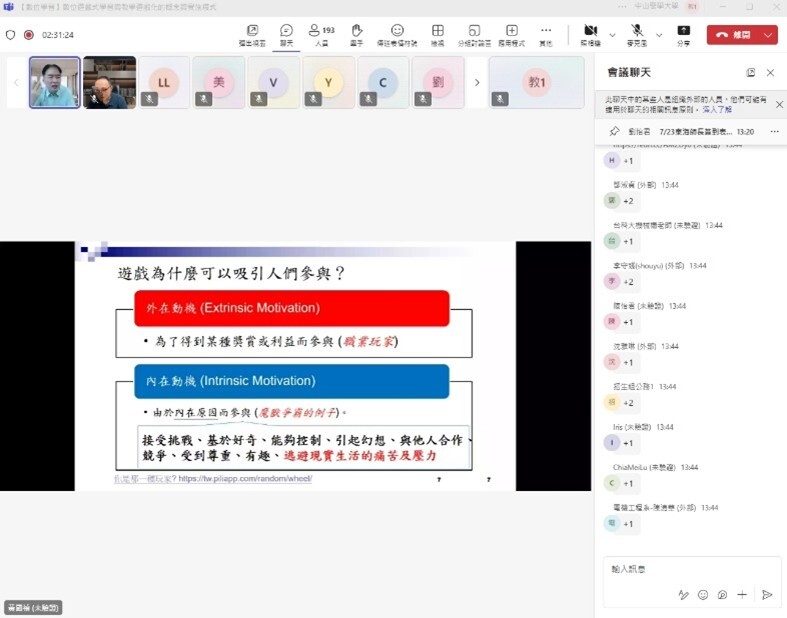Click the Send message arrow icon

767,594
